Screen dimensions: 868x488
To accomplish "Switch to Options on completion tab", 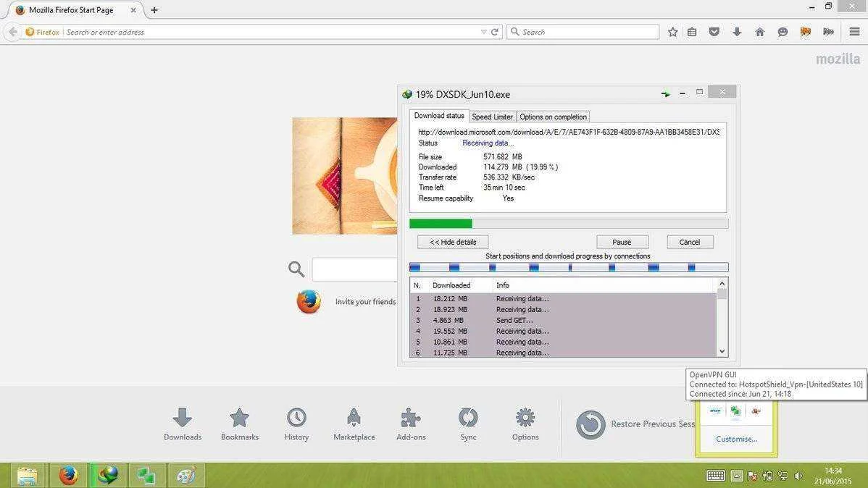I will 553,117.
